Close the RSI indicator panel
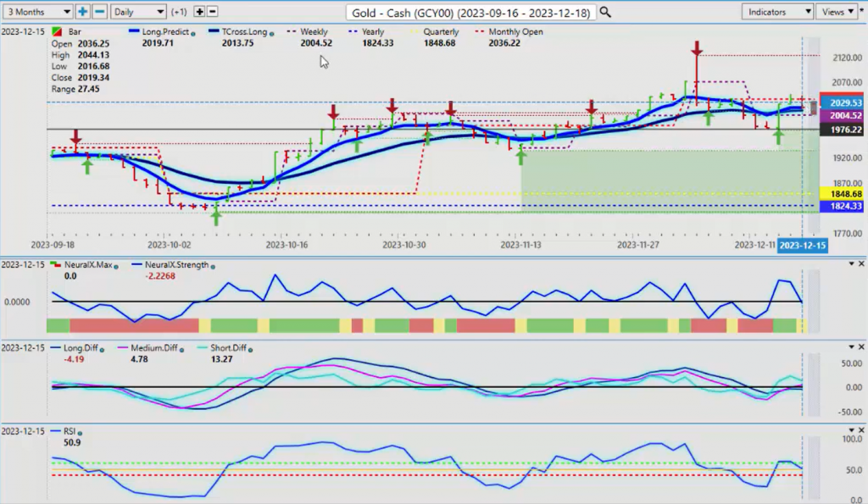This screenshot has width=868, height=504. tap(861, 429)
